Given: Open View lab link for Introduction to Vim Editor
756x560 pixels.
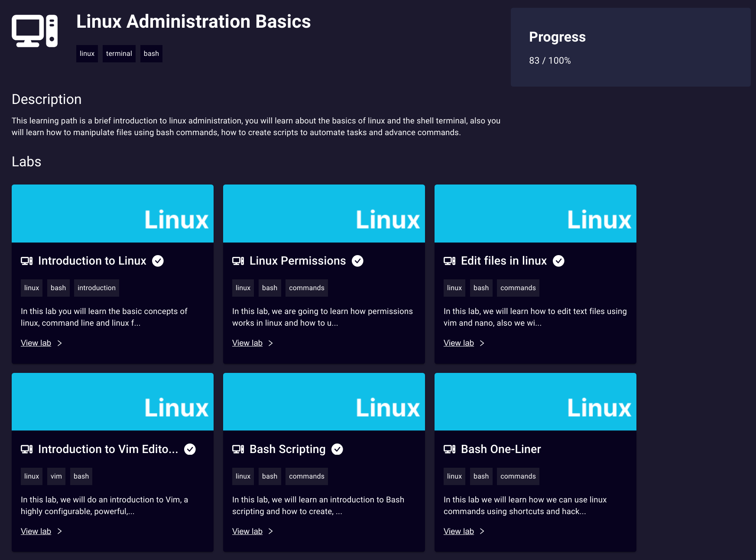Looking at the screenshot, I should pos(36,531).
